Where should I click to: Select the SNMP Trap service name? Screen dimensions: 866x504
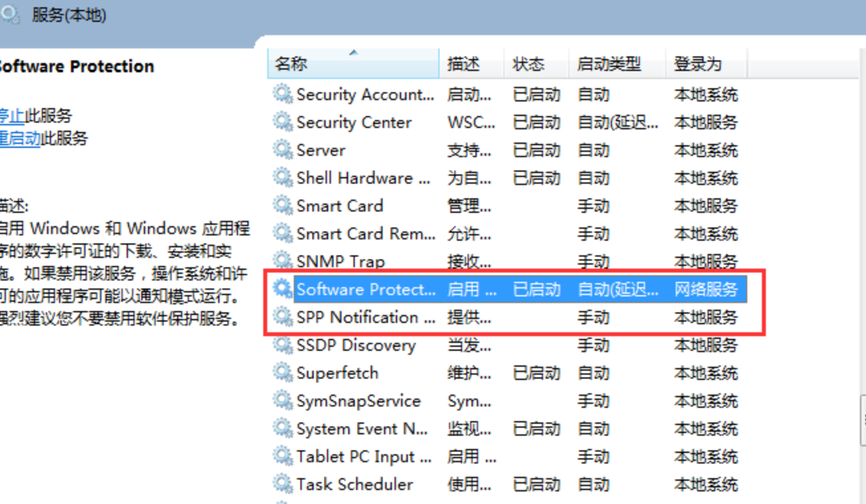[x=340, y=261]
